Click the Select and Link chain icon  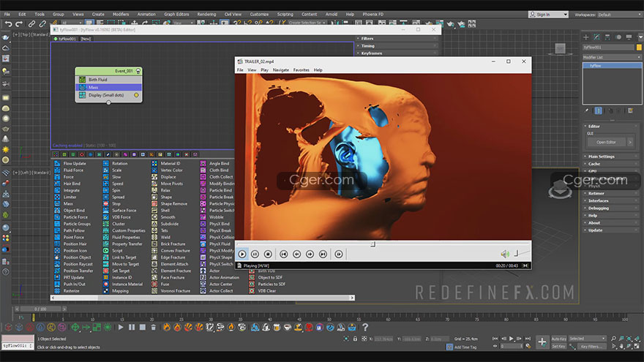tap(31, 24)
